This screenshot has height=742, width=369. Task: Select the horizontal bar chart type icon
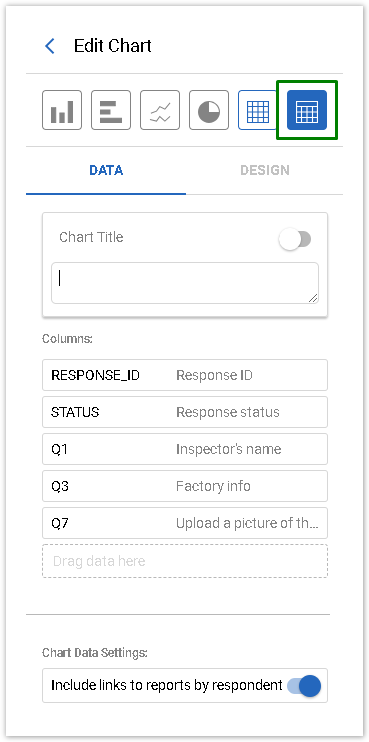[111, 110]
